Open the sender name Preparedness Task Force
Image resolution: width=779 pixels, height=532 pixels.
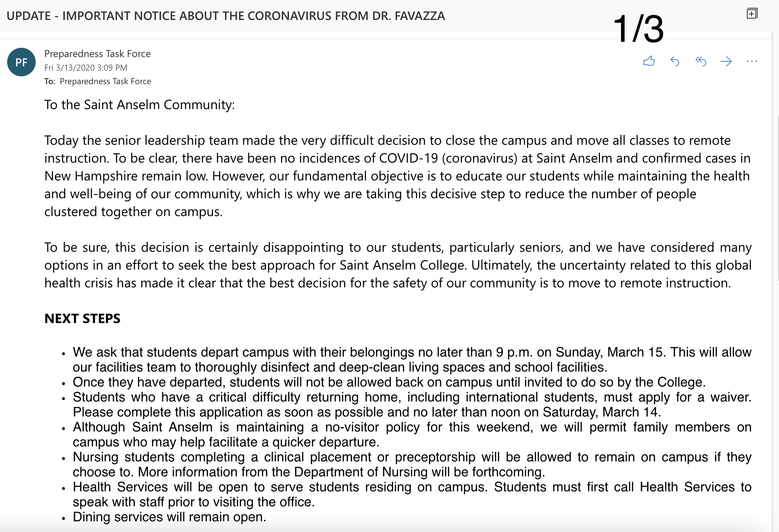[97, 53]
